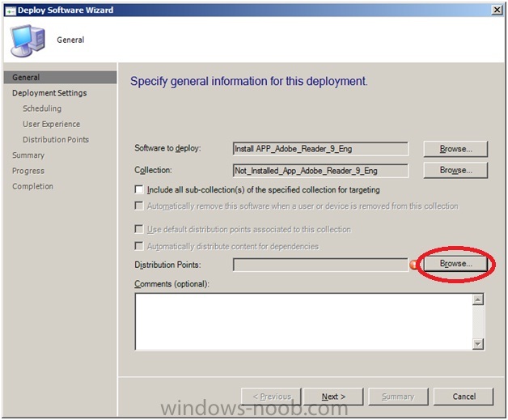The image size is (508, 420).
Task: Click the 'General' header title text
Action: point(70,40)
